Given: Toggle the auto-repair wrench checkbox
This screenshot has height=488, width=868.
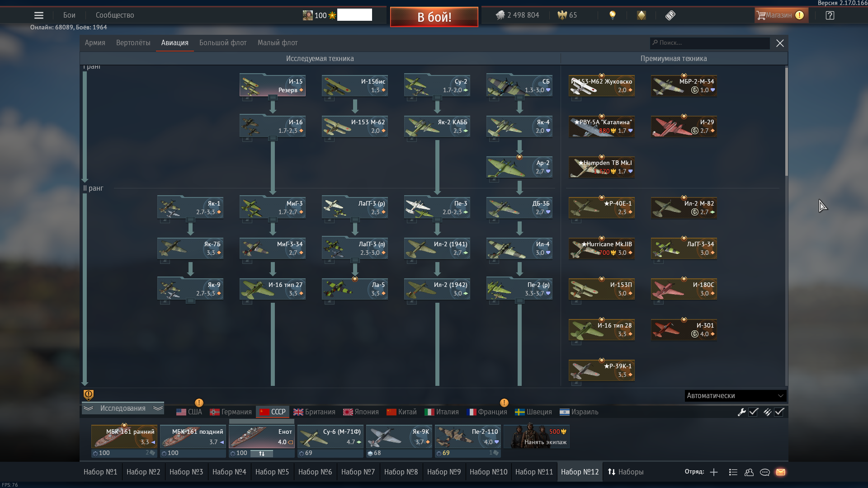Looking at the screenshot, I should click(x=753, y=412).
